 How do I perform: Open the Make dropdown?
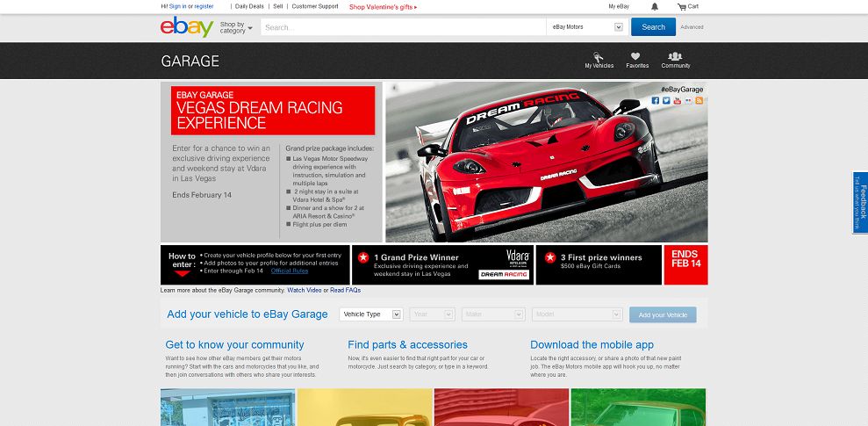[492, 314]
